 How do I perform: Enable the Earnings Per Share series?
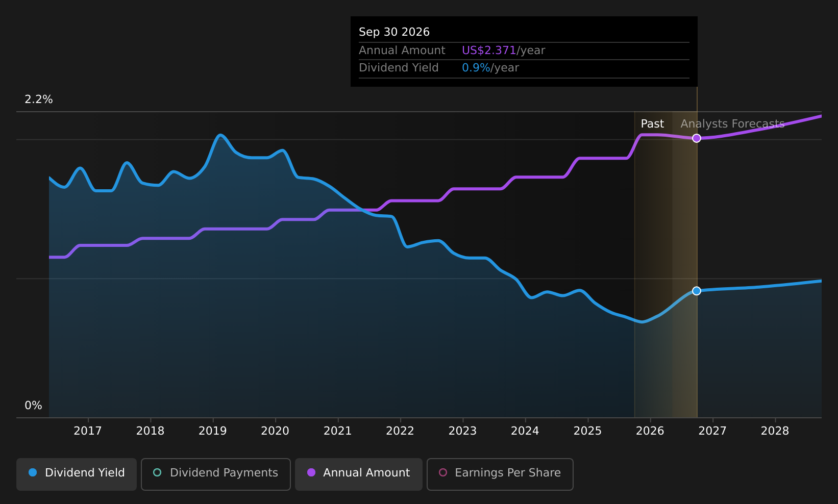point(500,474)
